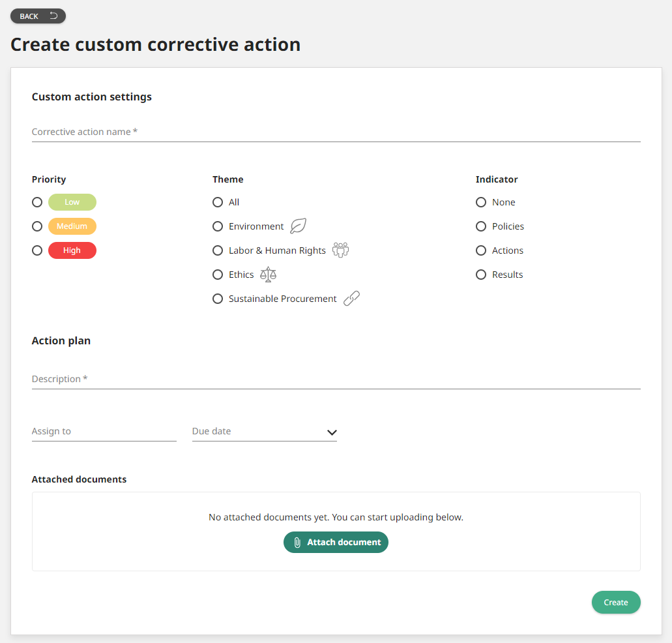The image size is (672, 643).
Task: Click the paperclip icon on Attach document
Action: (298, 542)
